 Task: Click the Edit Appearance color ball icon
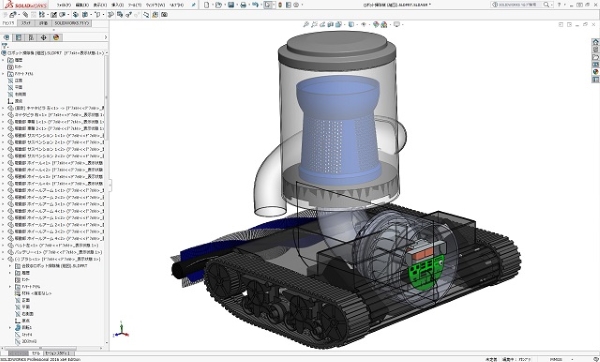click(376, 24)
